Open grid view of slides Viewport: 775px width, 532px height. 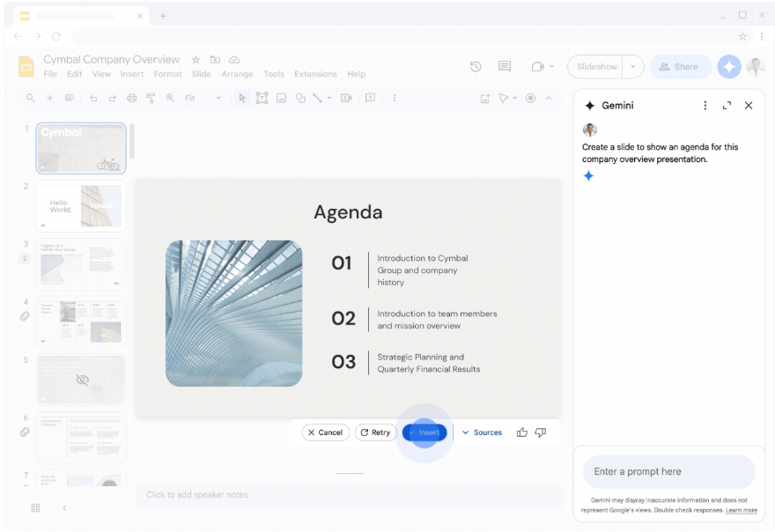pyautogui.click(x=34, y=508)
